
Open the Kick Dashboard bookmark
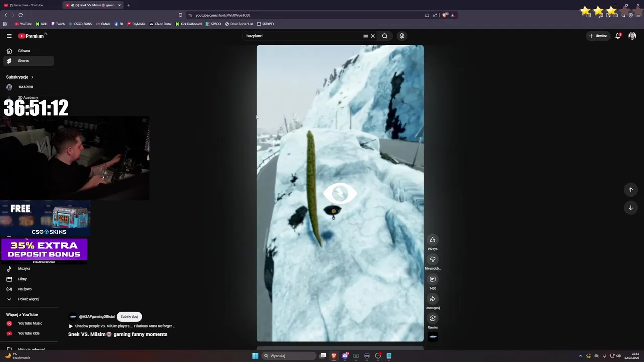click(x=189, y=24)
